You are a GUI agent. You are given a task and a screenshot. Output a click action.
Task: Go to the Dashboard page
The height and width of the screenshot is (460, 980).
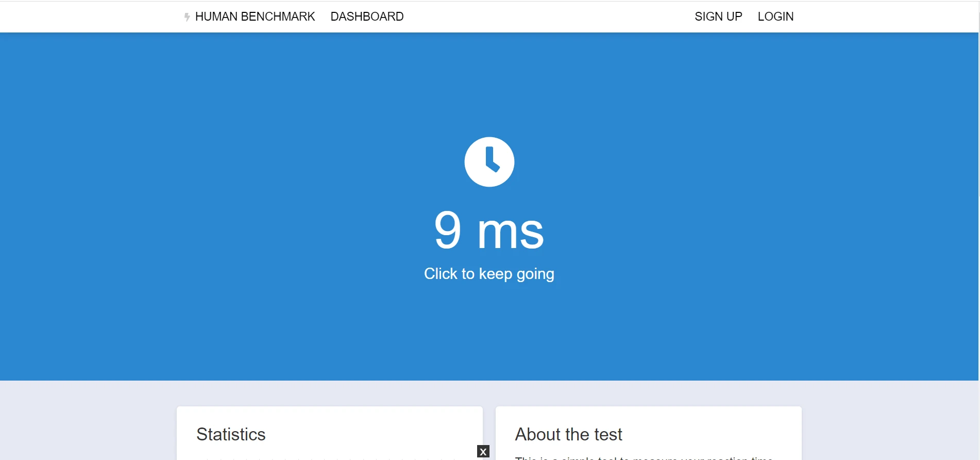pos(367,17)
